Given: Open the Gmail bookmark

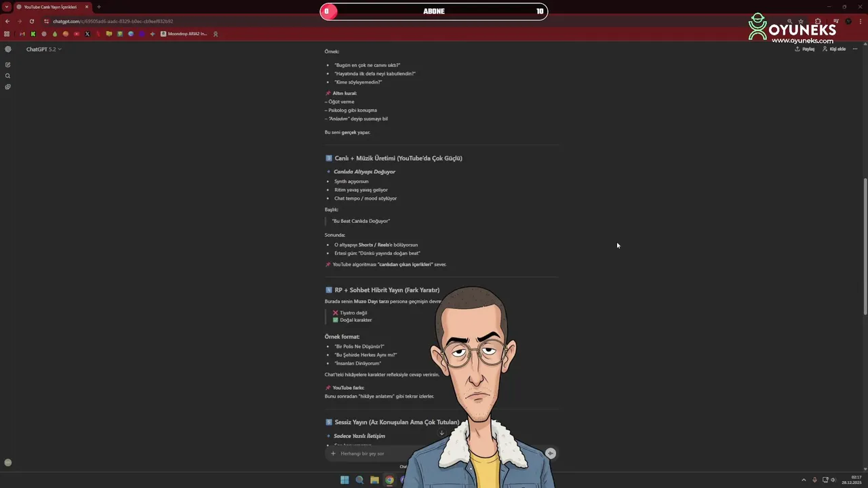Looking at the screenshot, I should [x=22, y=34].
